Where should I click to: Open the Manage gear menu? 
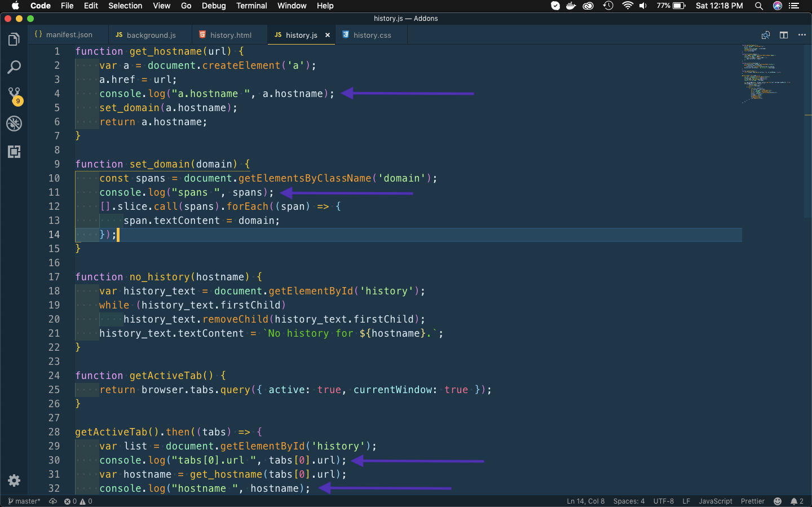tap(14, 480)
